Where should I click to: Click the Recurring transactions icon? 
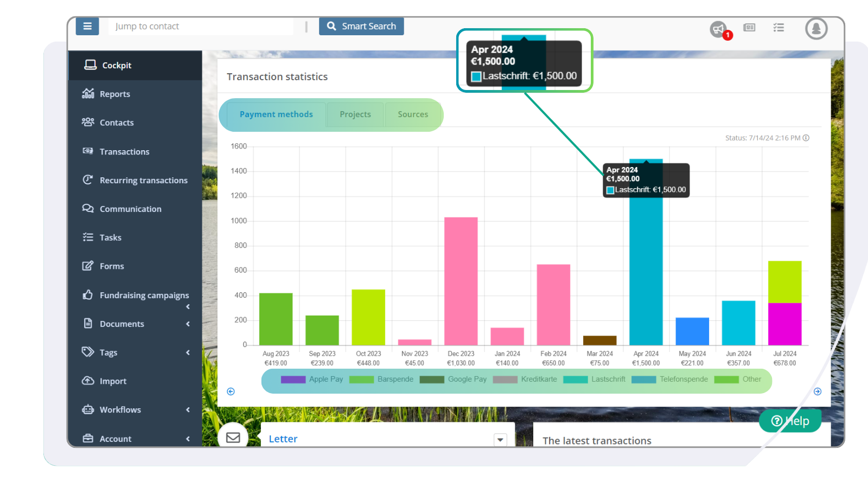tap(88, 180)
